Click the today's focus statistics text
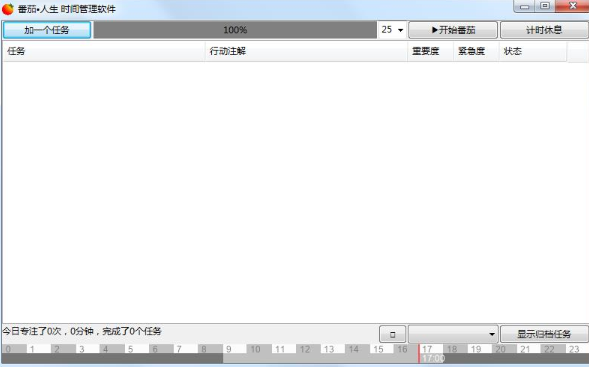589x367 pixels. tap(82, 331)
